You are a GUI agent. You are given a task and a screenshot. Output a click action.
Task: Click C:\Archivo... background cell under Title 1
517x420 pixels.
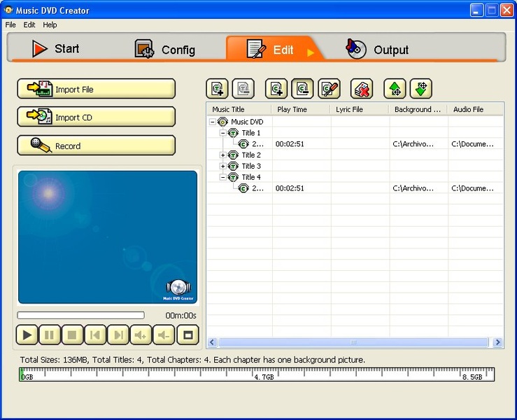tap(413, 144)
